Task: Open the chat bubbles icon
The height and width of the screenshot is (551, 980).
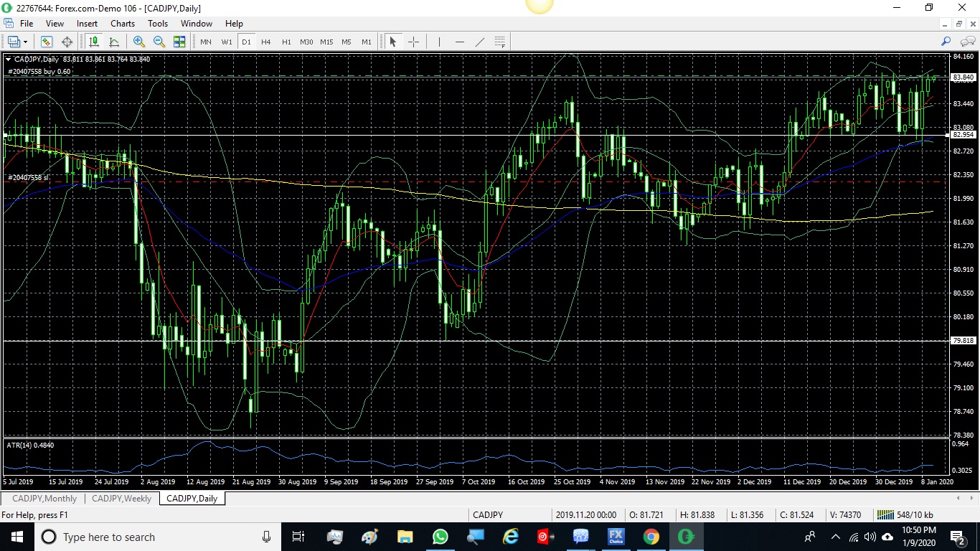Action: click(968, 42)
